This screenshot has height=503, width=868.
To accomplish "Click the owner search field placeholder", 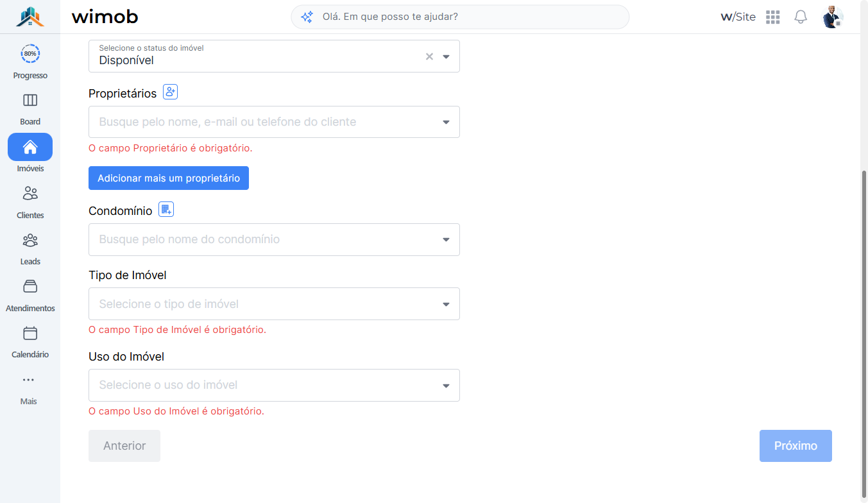I will pos(274,122).
